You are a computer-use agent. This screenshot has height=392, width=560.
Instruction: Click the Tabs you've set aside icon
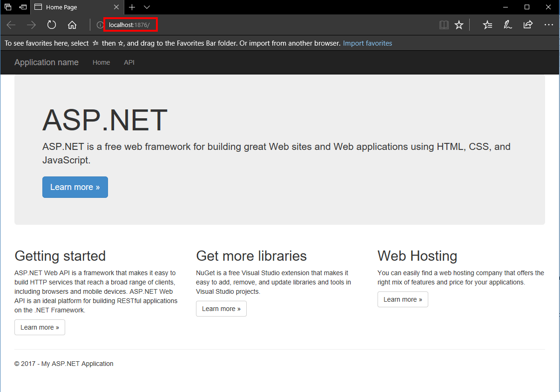[x=8, y=7]
